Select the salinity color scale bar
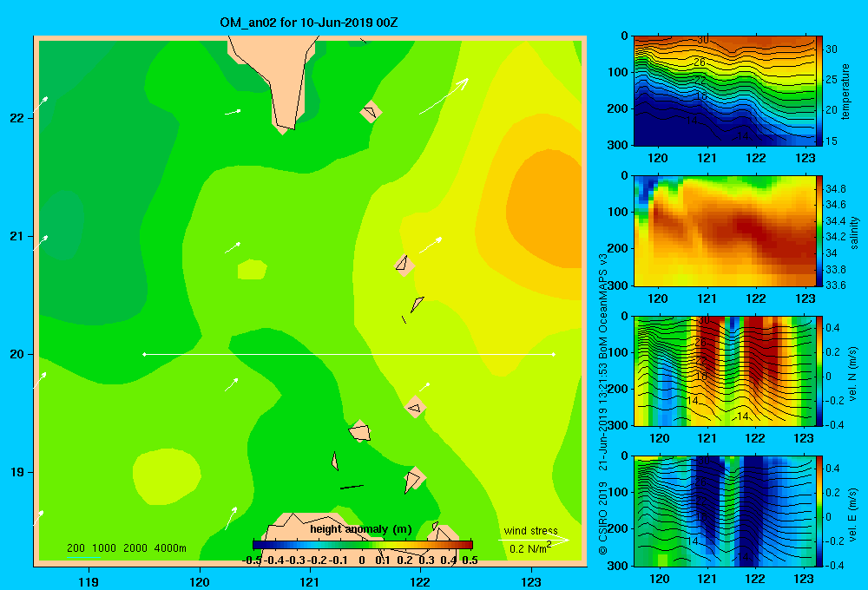Screen dimensions: 868x590 point(819,231)
